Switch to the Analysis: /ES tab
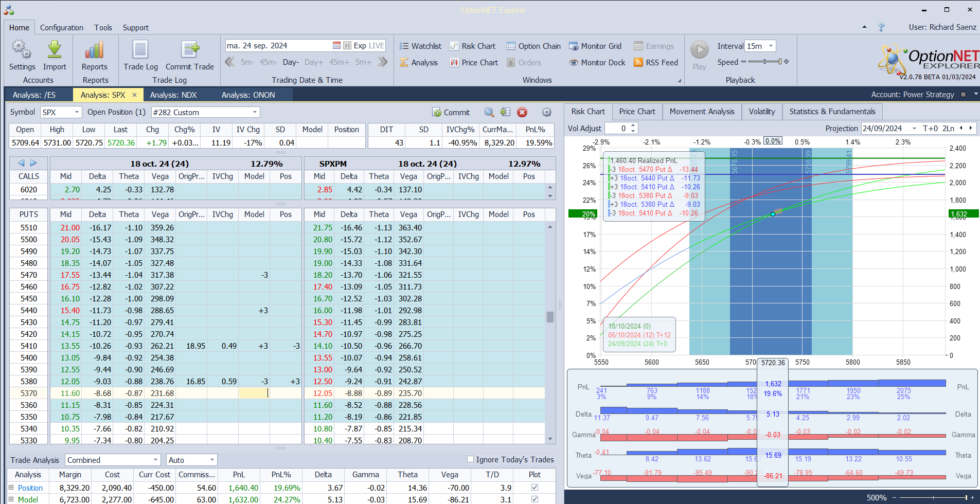Viewport: 980px width, 504px height. click(x=34, y=95)
